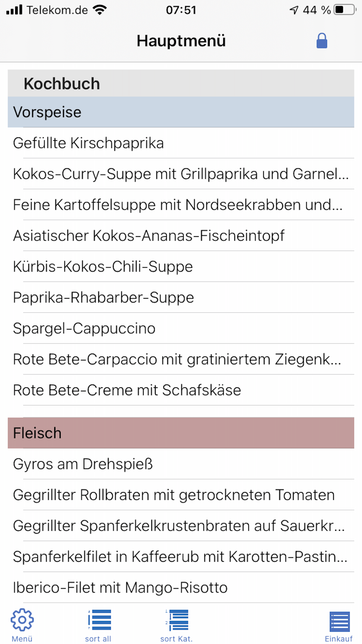362x644 pixels.
Task: Tap the cellular signal bars icon
Action: [14, 10]
